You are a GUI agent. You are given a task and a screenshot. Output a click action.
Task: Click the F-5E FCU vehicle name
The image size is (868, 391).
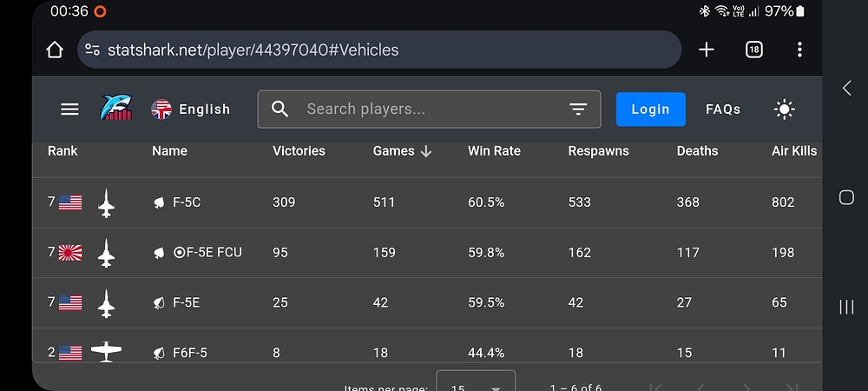coord(207,253)
